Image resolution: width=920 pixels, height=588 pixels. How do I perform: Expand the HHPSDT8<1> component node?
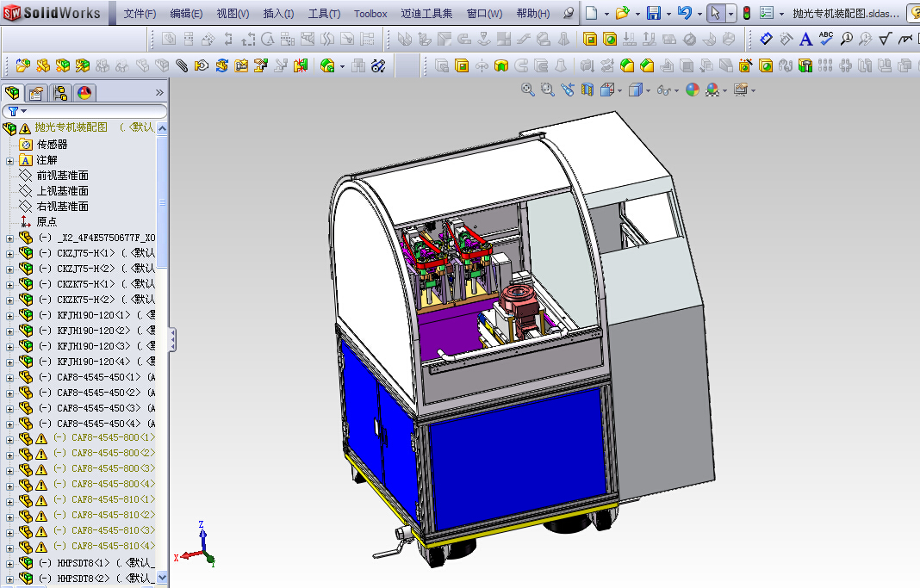click(x=10, y=564)
